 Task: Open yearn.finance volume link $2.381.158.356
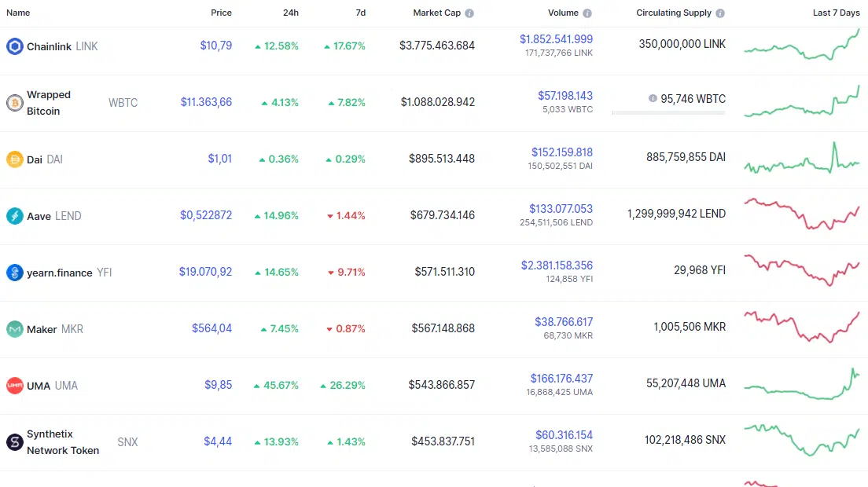point(557,265)
